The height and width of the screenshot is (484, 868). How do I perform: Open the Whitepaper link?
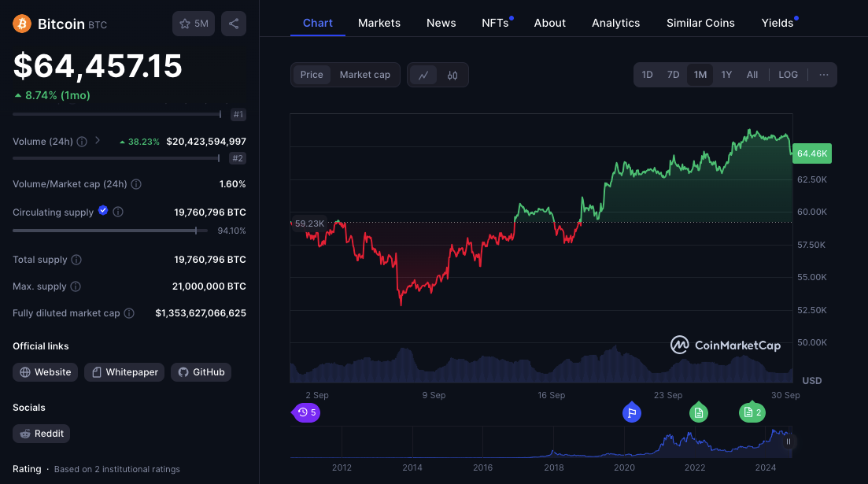(x=124, y=372)
